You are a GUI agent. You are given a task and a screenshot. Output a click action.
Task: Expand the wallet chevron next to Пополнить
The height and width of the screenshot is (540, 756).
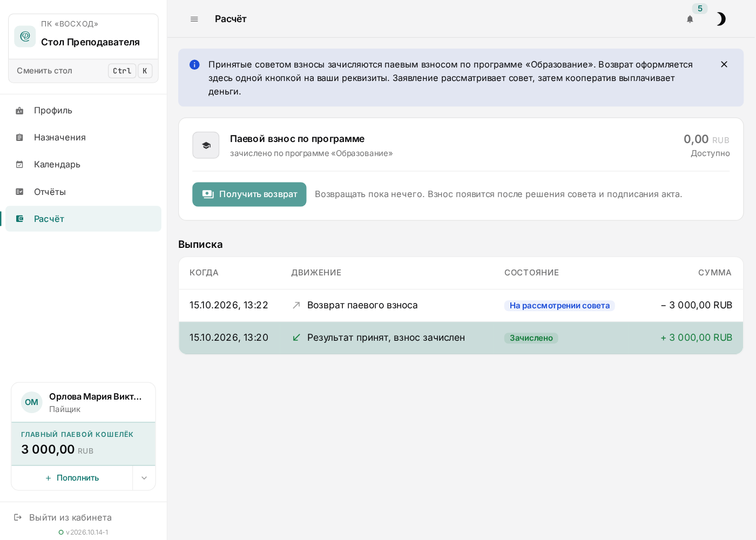tap(144, 478)
